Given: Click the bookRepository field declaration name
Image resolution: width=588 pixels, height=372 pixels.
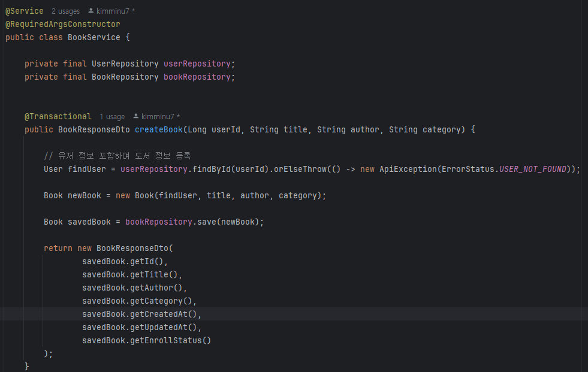Looking at the screenshot, I should tap(197, 77).
